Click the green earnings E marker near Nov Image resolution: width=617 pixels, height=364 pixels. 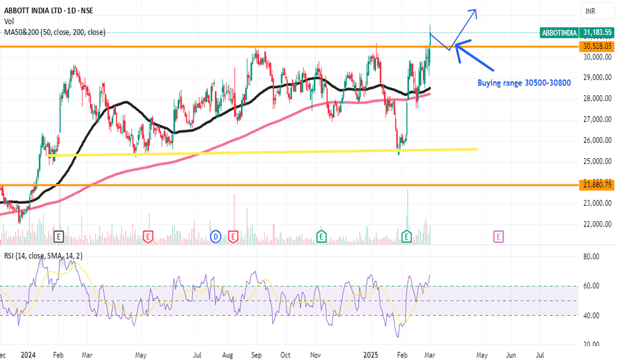click(322, 236)
